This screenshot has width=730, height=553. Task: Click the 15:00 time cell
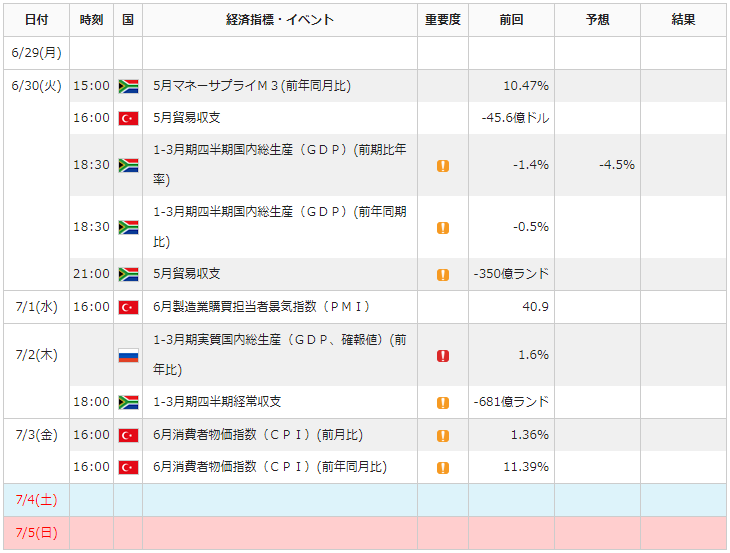click(91, 86)
